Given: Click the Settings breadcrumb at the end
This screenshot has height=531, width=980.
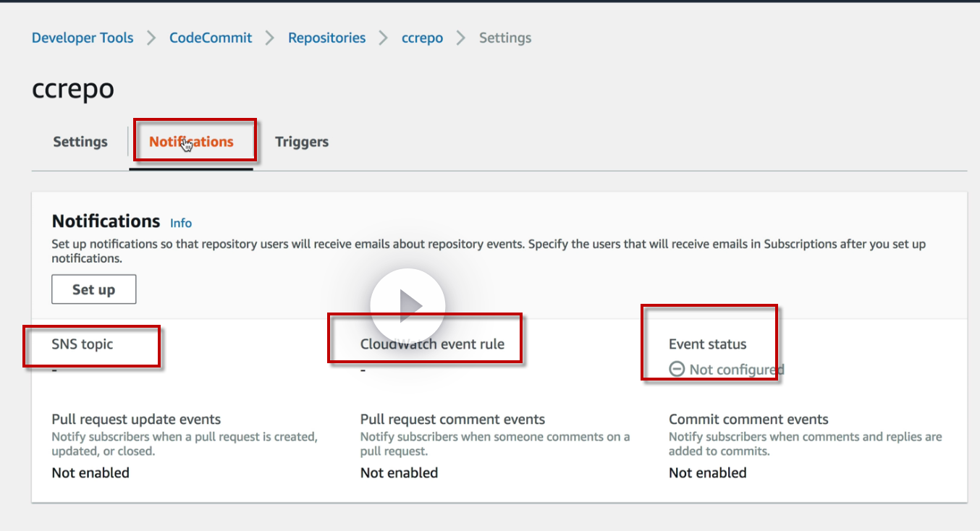Looking at the screenshot, I should (x=504, y=38).
